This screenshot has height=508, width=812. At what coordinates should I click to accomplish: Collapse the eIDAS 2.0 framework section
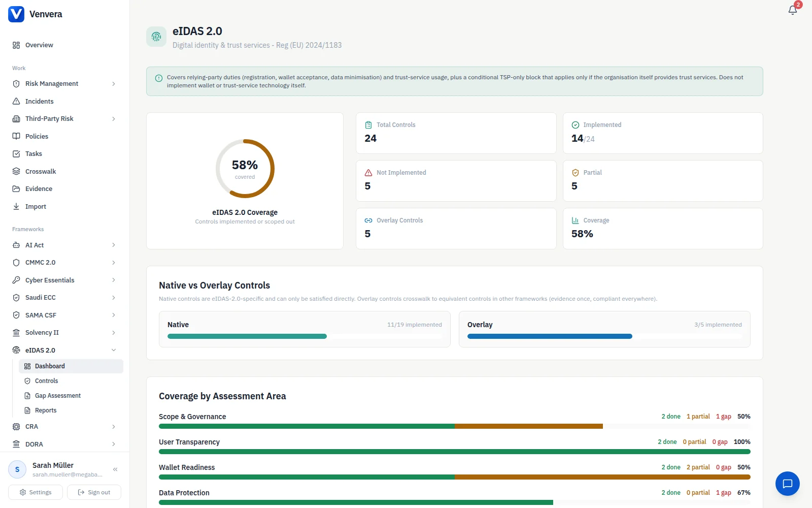point(114,350)
